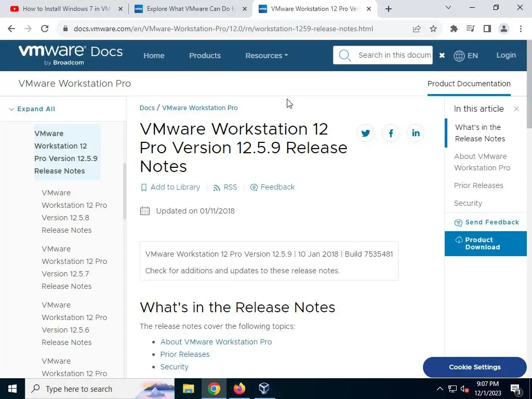Open notification center icon

[515, 389]
